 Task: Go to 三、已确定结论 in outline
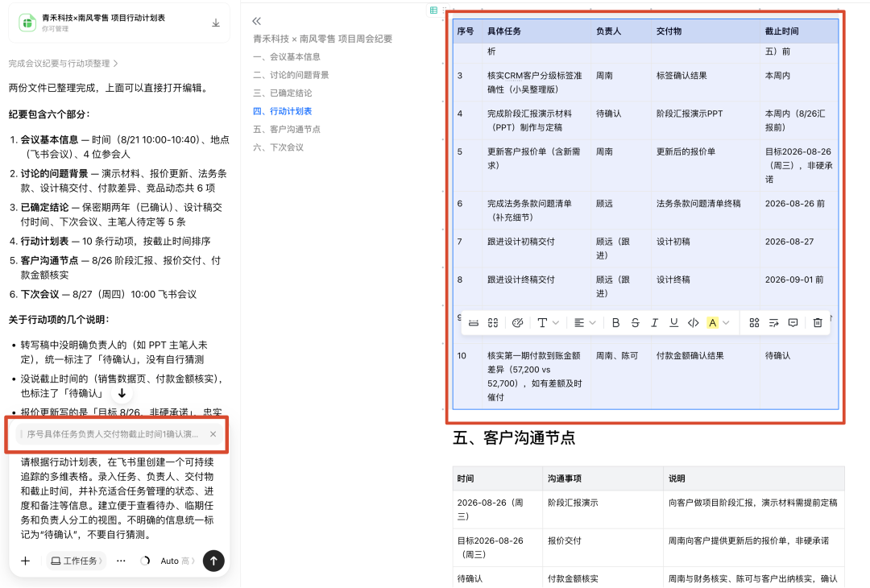tap(283, 93)
